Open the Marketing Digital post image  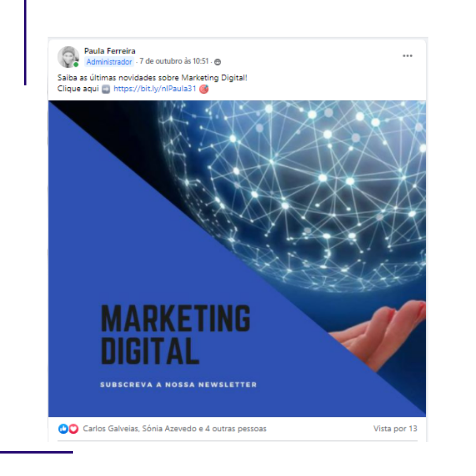(x=237, y=259)
